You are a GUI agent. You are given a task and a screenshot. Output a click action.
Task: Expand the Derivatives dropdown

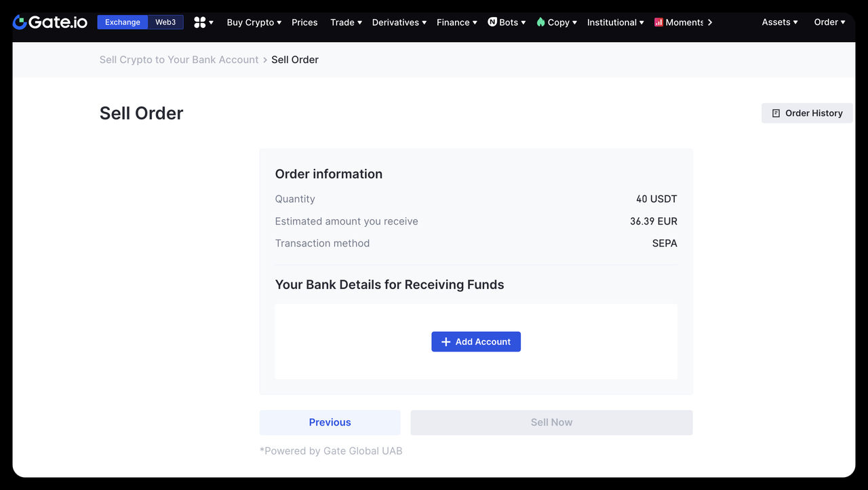(x=399, y=22)
